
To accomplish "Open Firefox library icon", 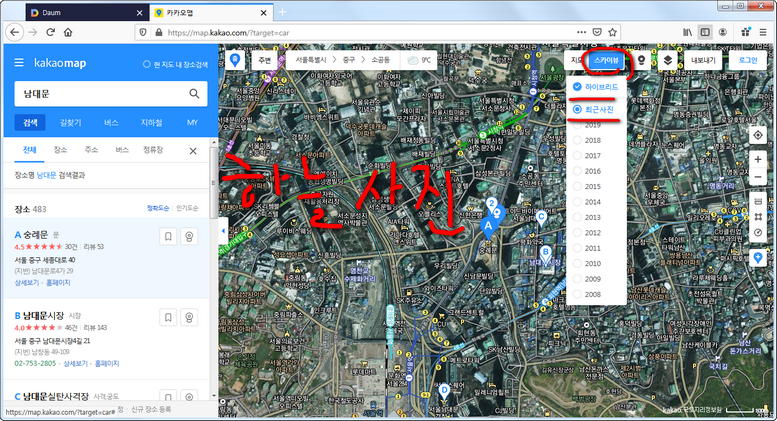I will (687, 33).
